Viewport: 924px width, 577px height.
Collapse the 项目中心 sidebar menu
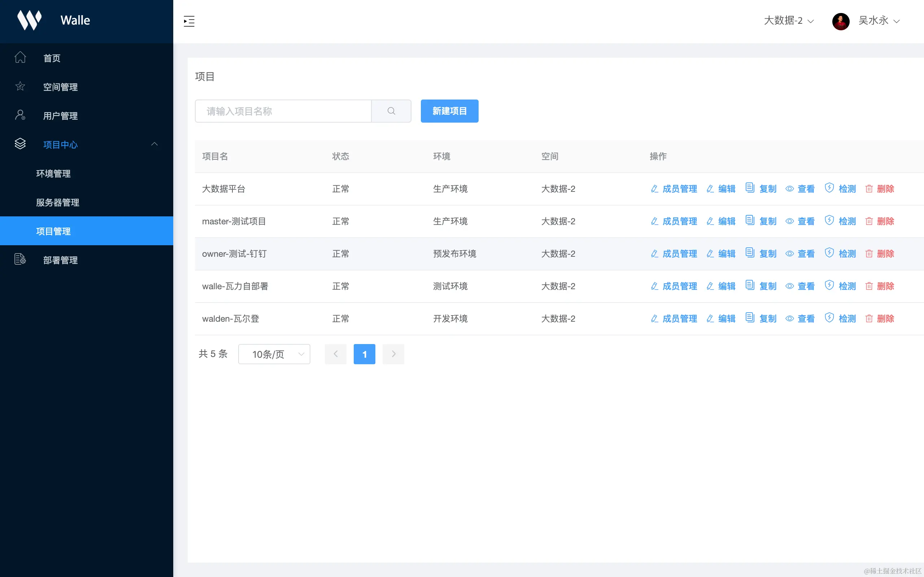pos(154,144)
